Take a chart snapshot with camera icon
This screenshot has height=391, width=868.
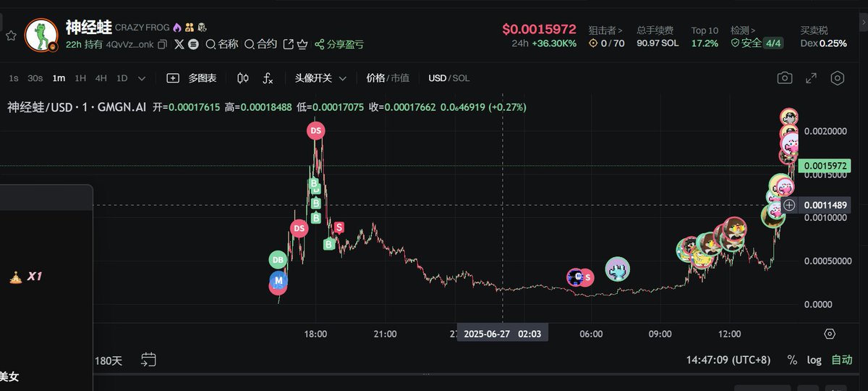[785, 78]
